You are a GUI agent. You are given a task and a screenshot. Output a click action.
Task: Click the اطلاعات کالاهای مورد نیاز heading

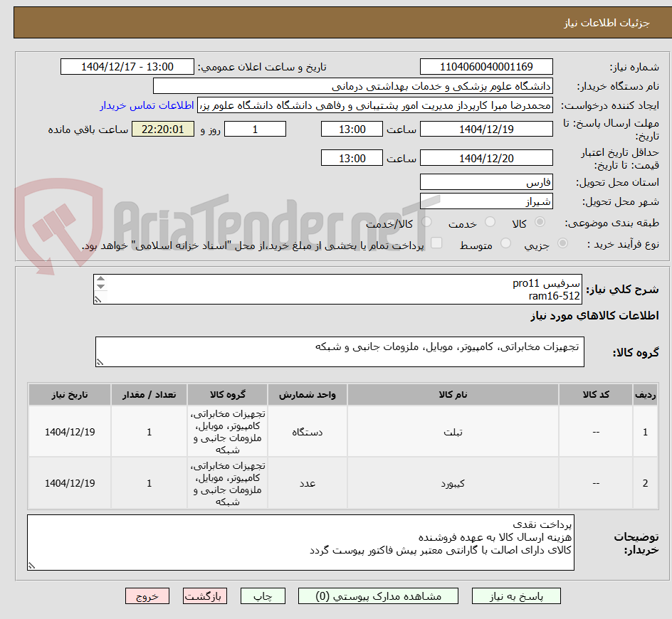click(595, 316)
